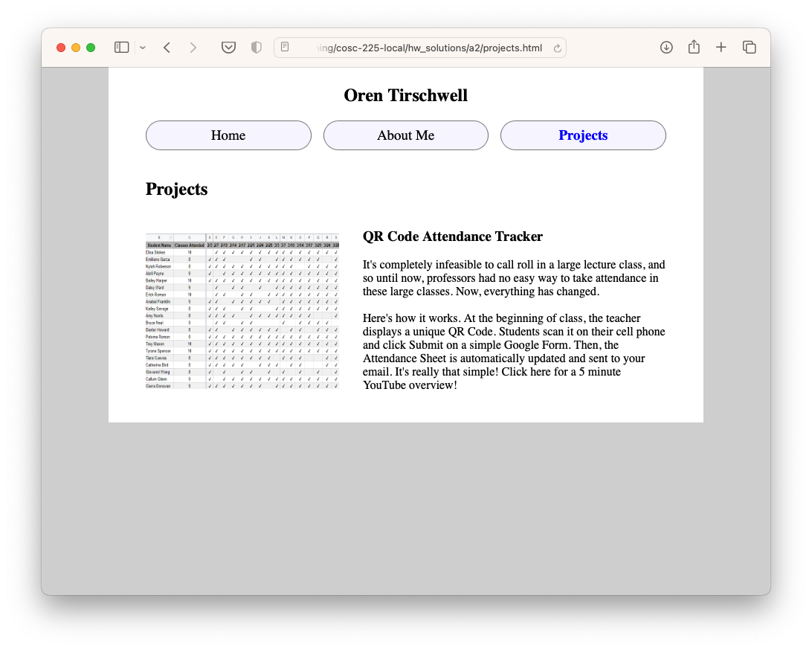Go back to the previous page
This screenshot has height=650, width=812.
pos(167,48)
